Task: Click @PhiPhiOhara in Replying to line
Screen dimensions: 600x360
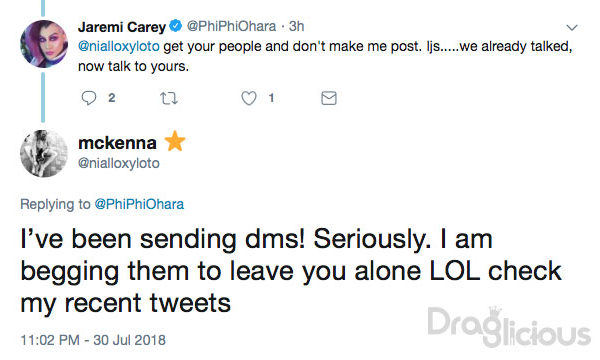Action: pyautogui.click(x=139, y=204)
